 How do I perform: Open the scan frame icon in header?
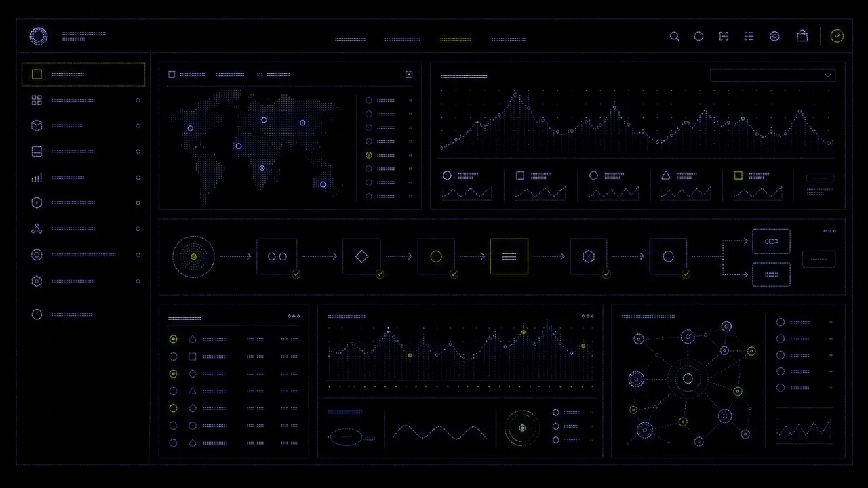point(724,36)
